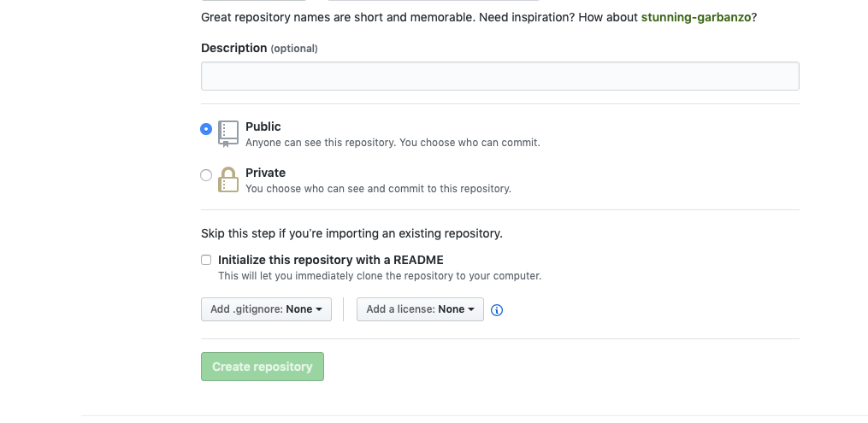
Task: Open the Add .gitignore dropdown
Action: (x=266, y=309)
